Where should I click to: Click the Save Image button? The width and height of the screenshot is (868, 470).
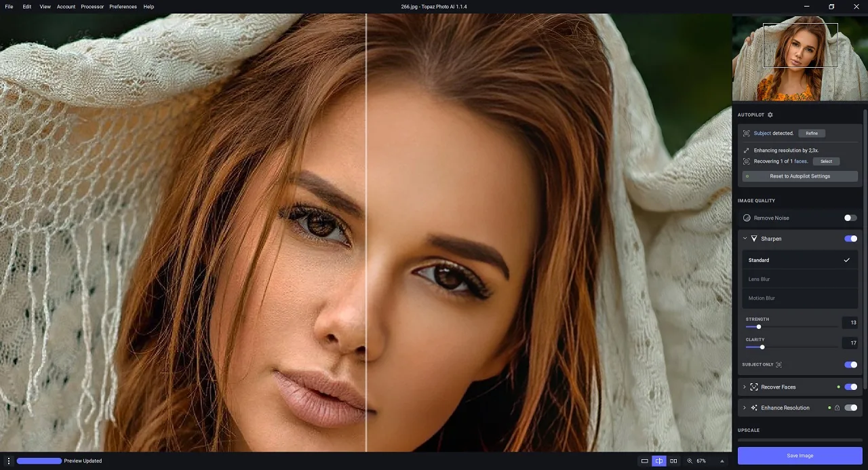click(x=800, y=456)
